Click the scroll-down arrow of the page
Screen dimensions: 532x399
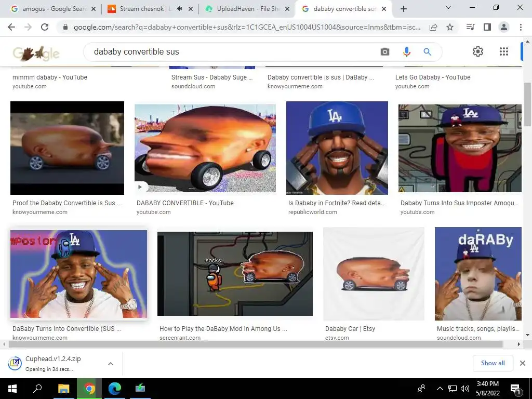click(527, 335)
